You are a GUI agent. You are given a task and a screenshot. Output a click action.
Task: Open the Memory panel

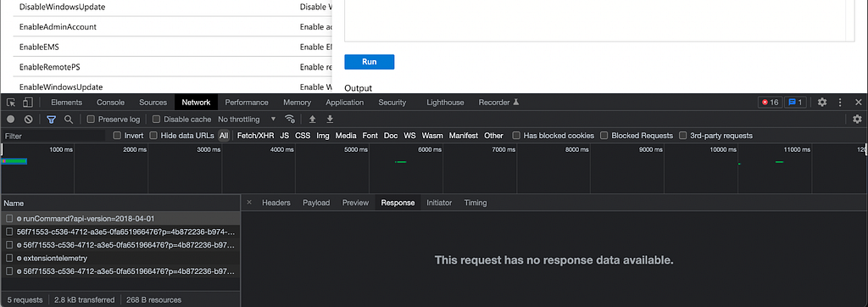click(297, 103)
